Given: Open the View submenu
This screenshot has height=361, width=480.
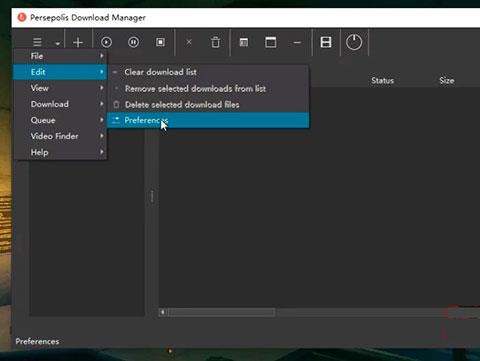Looking at the screenshot, I should click(x=60, y=88).
